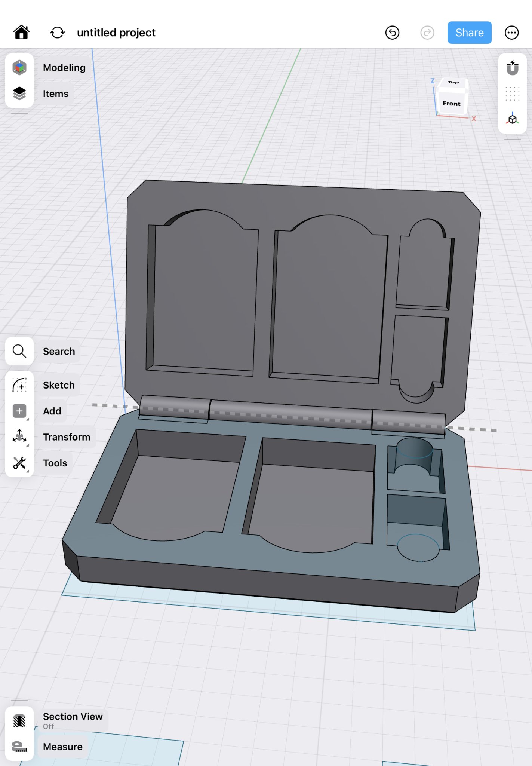Switch the perspective view mode icon
This screenshot has height=766, width=532.
point(512,119)
